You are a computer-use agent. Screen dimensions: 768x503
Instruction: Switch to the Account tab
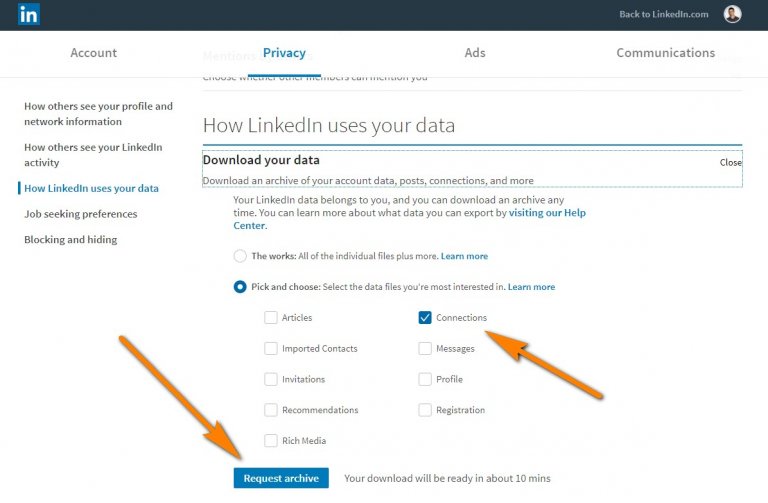coord(94,53)
